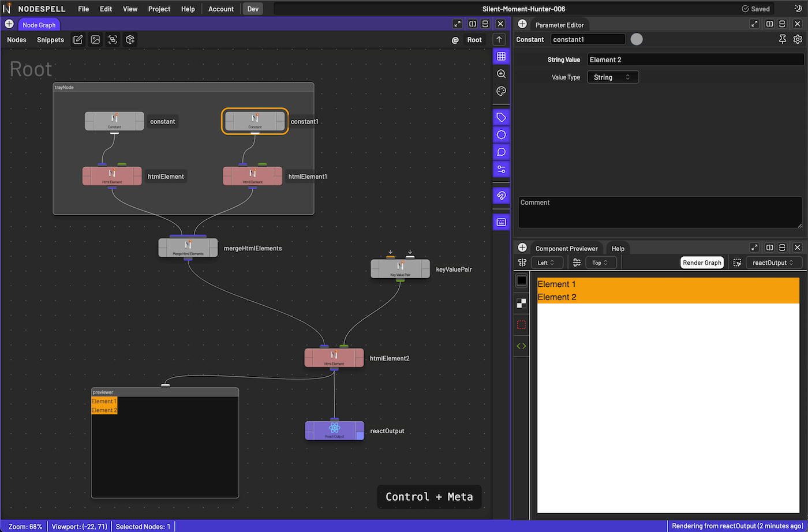Toggle the keyboard shortcut display icon
The width and height of the screenshot is (808, 532).
pos(501,222)
